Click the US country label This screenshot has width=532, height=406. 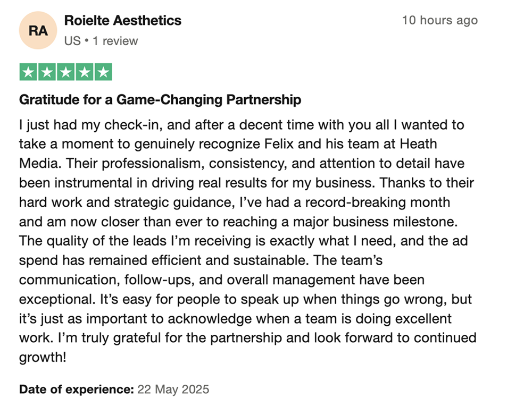[x=72, y=41]
